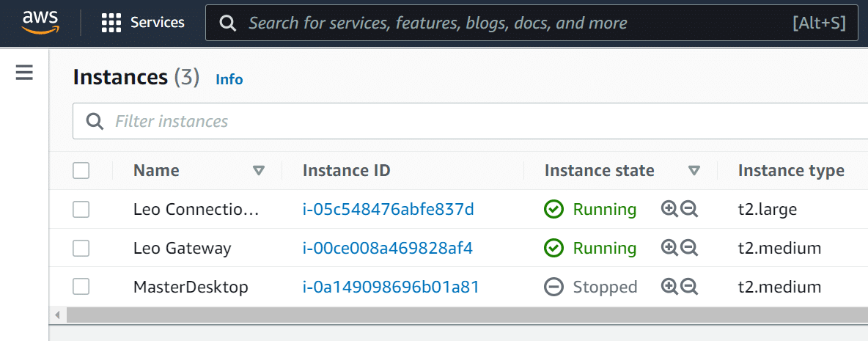
Task: Click zoom-in filter icon for MasterDesktop row
Action: point(669,287)
